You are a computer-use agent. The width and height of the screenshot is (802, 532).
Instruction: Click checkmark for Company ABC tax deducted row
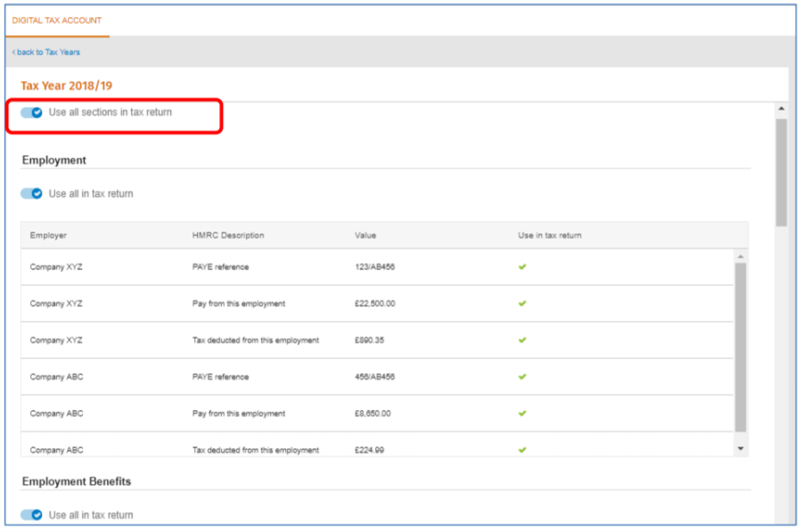point(522,450)
